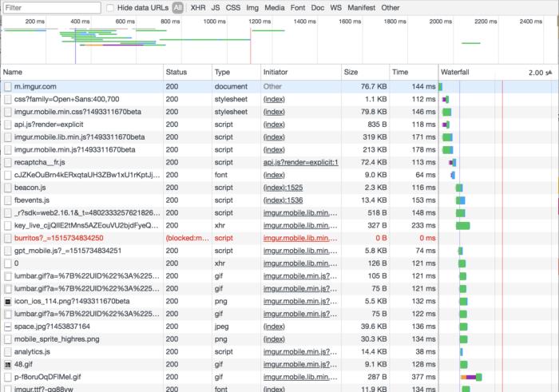Open (index) initiator link for css?family row

274,100
